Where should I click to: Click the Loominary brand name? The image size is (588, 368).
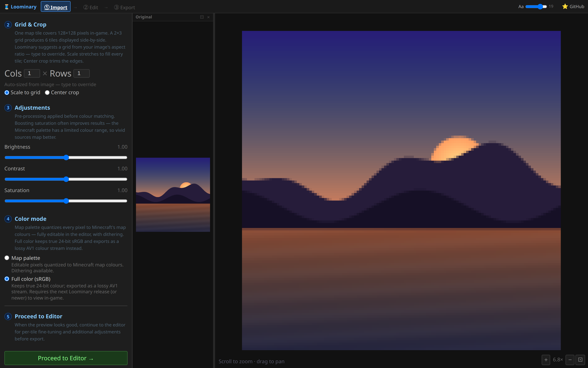(24, 7)
